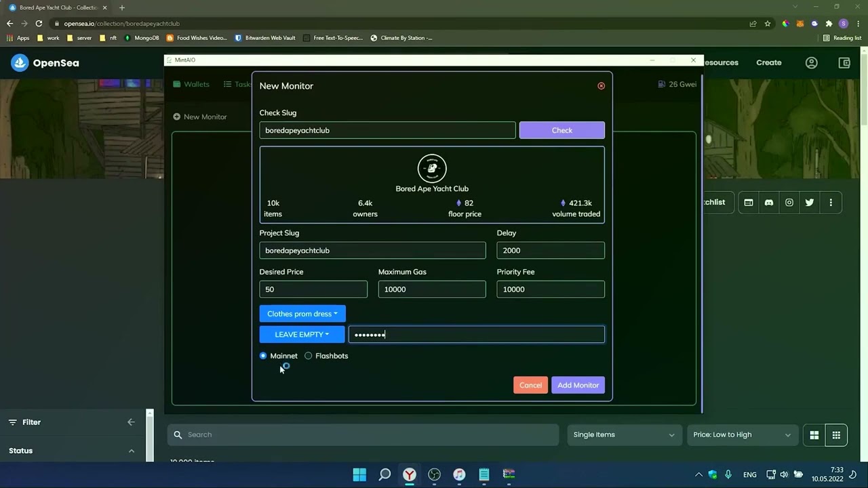Open the Chrome three-dot menu
This screenshot has width=868, height=488.
[858, 23]
